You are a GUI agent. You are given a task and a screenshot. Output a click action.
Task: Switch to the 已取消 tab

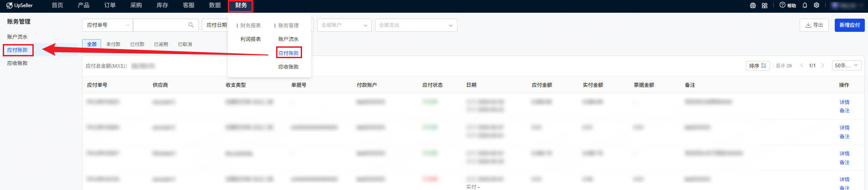185,44
